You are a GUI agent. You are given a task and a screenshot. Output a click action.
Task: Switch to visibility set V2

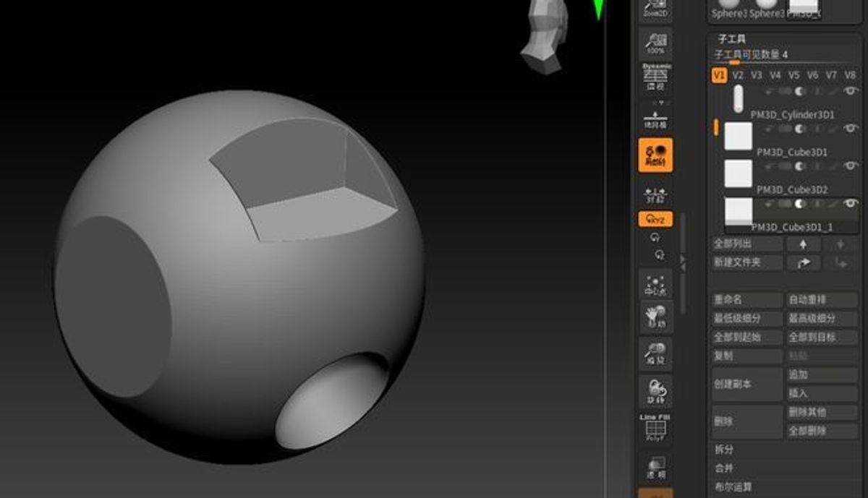click(738, 74)
